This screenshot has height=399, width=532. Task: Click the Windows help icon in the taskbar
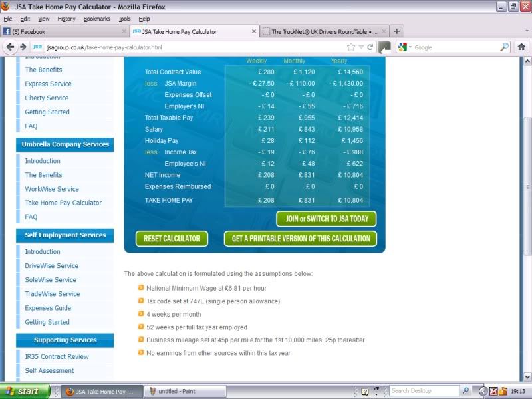click(x=365, y=392)
